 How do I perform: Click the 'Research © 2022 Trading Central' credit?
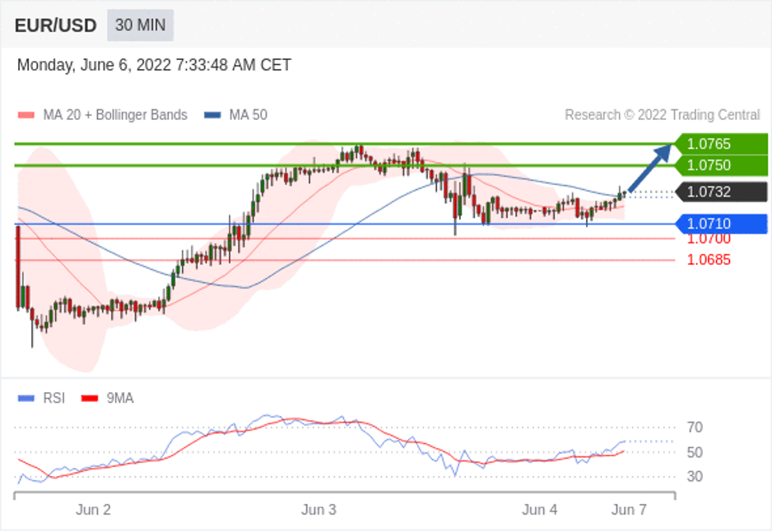point(663,115)
